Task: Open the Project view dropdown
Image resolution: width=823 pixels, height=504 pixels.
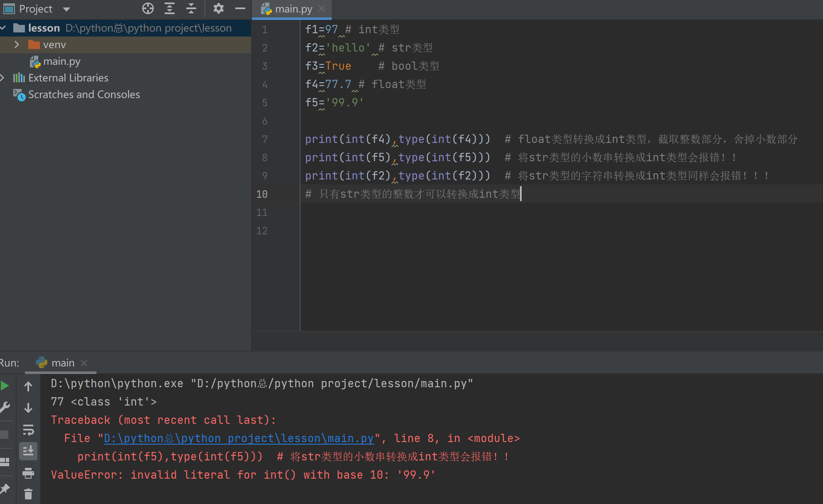Action: click(67, 9)
